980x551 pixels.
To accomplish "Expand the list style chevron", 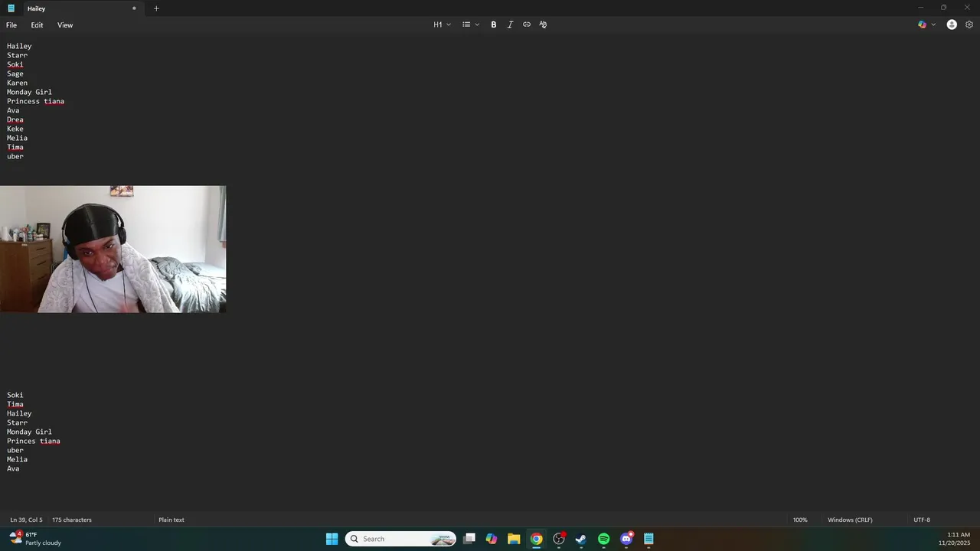I will pyautogui.click(x=477, y=24).
